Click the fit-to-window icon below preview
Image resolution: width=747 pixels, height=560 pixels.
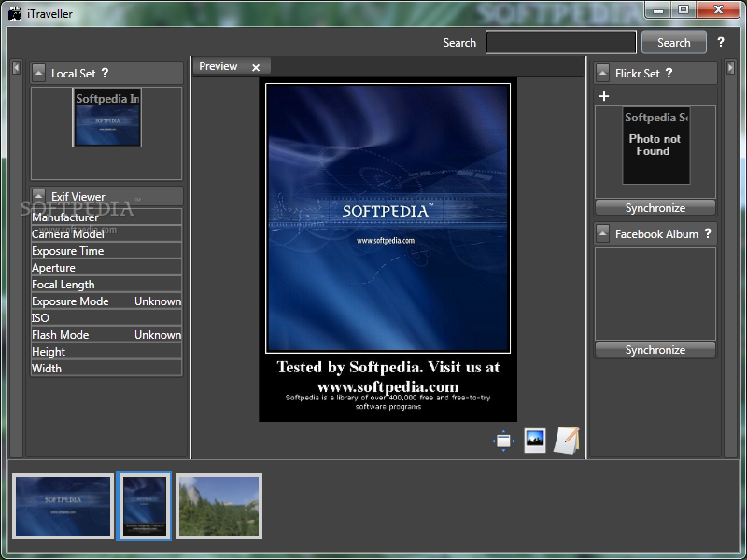point(503,441)
